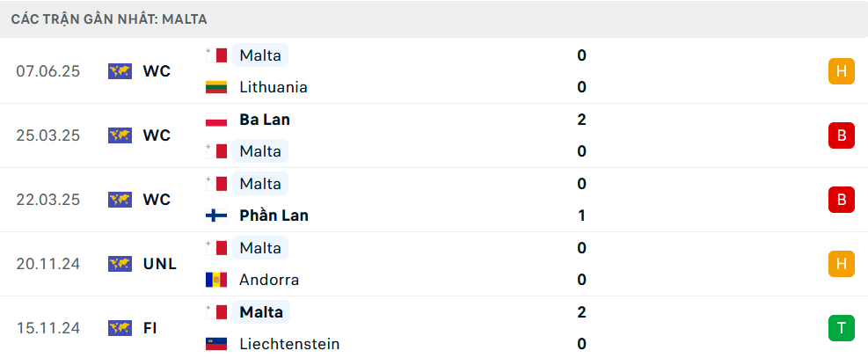This screenshot has width=868, height=358.
Task: Click the Malta flag in the 07.06.25 match
Action: [x=216, y=55]
